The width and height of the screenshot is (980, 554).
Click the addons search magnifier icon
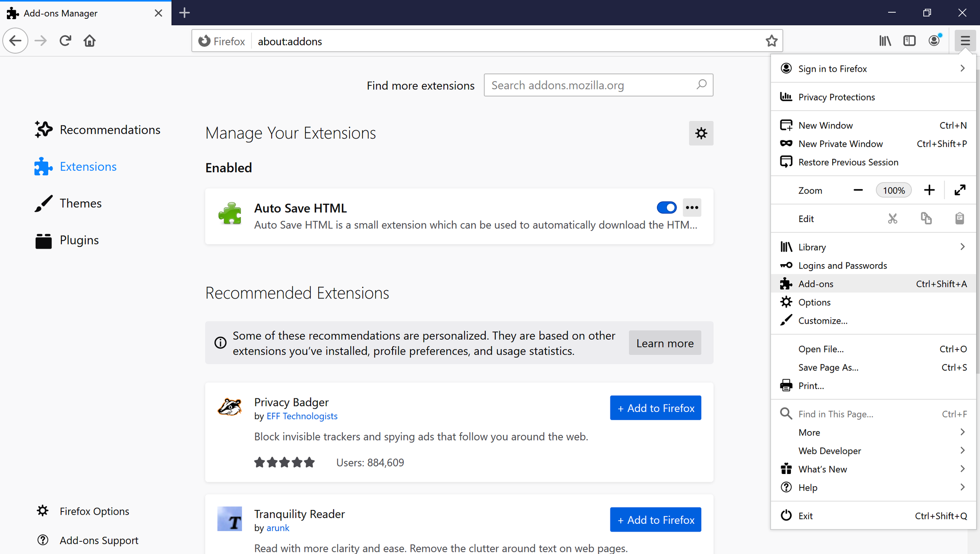click(702, 85)
